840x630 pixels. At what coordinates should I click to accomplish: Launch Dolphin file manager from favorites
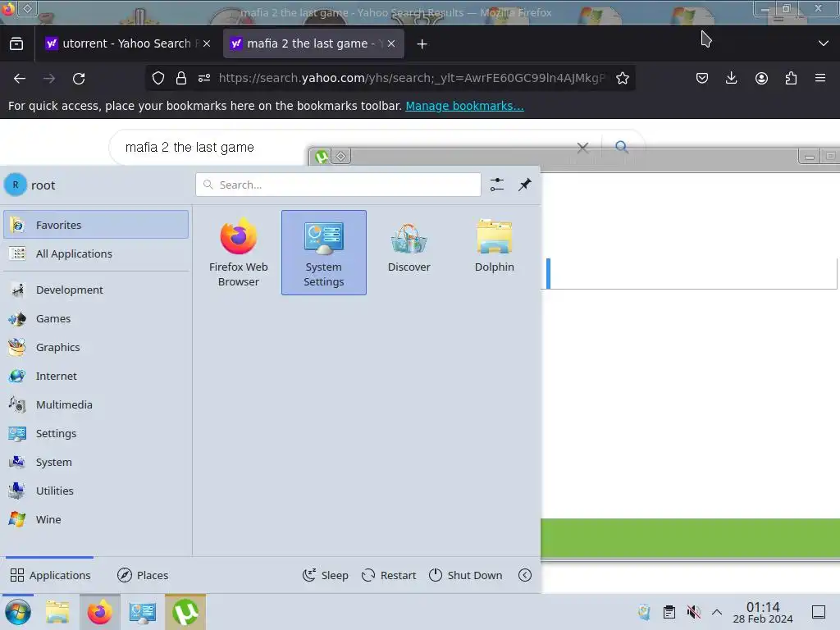point(494,253)
